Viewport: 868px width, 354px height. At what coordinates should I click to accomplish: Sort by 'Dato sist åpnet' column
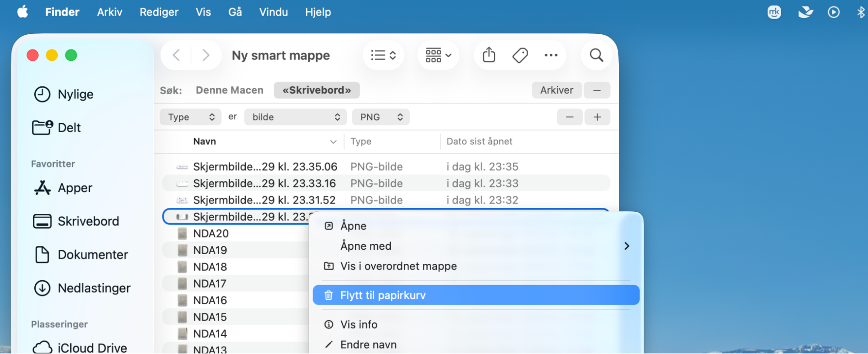coord(479,141)
